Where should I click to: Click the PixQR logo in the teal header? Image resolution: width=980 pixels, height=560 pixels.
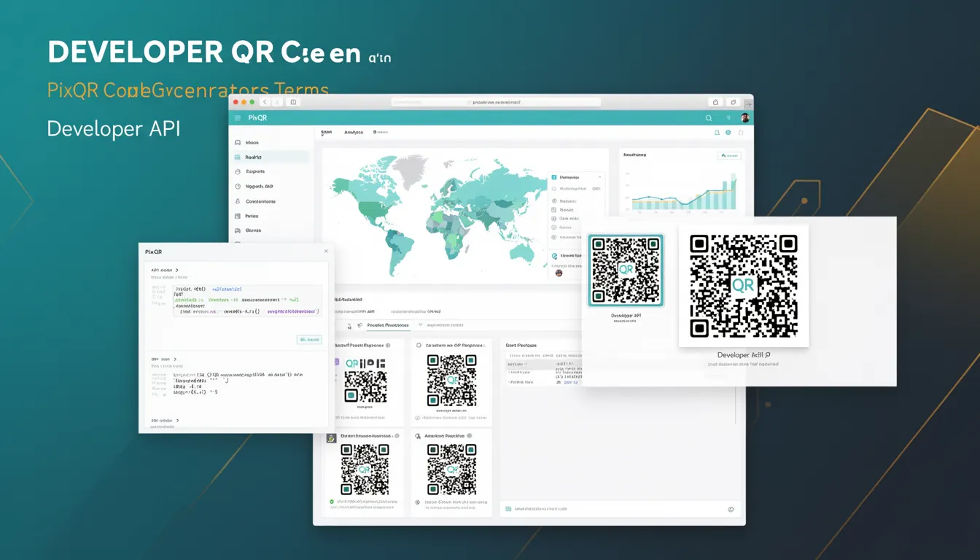[257, 117]
